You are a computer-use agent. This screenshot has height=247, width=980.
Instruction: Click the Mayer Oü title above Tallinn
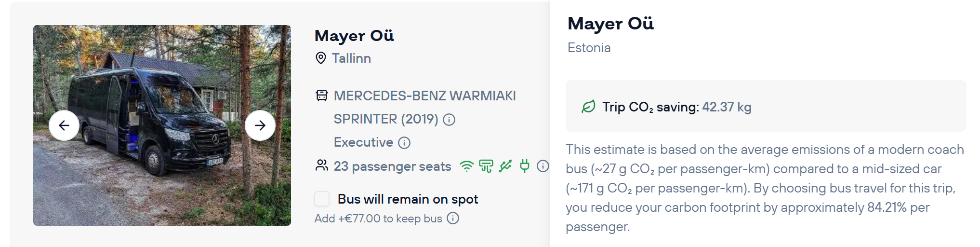[x=354, y=36]
